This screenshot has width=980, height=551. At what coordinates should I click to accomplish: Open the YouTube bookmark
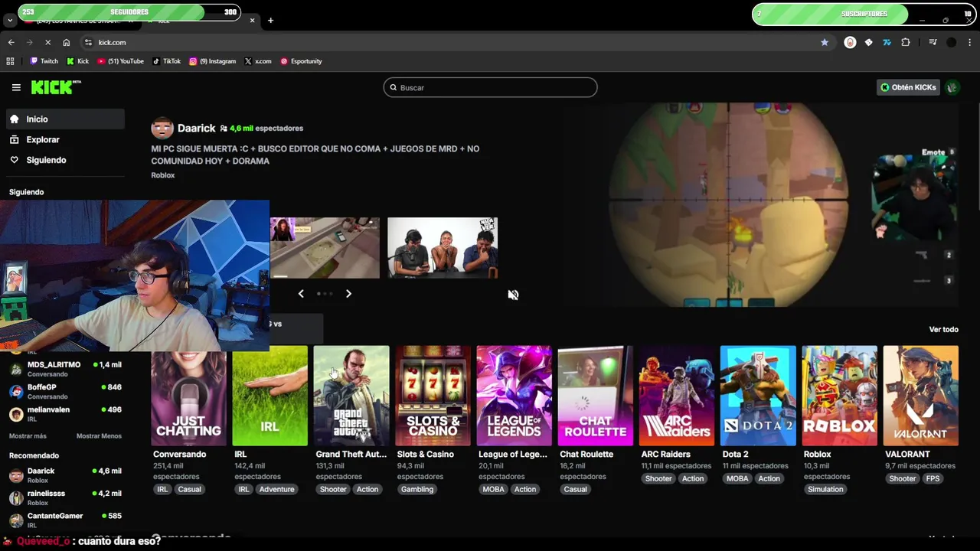[x=120, y=61]
